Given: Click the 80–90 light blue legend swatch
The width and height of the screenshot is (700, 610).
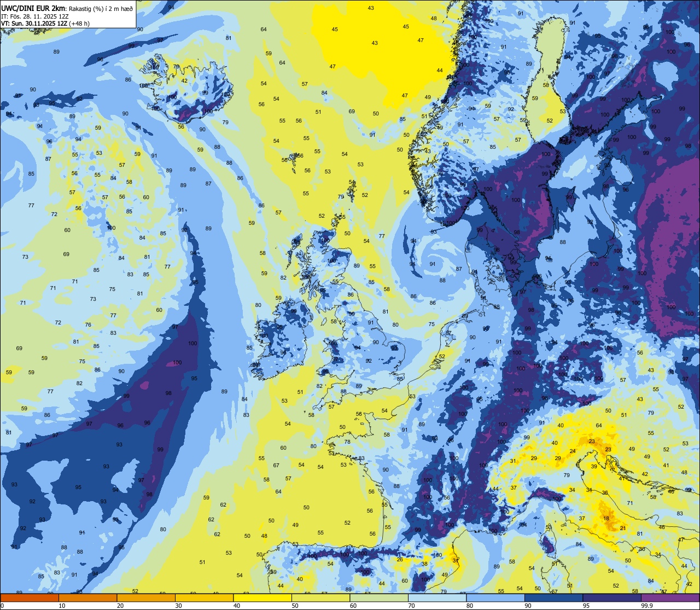Looking at the screenshot, I should click(495, 597).
